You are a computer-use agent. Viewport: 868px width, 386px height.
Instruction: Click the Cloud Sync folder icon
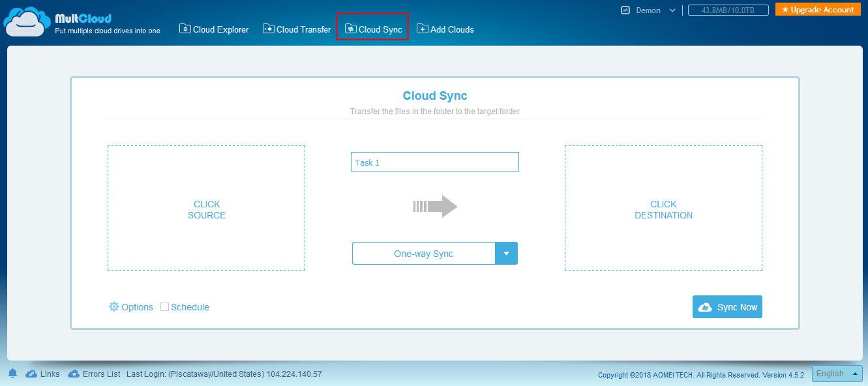[351, 29]
